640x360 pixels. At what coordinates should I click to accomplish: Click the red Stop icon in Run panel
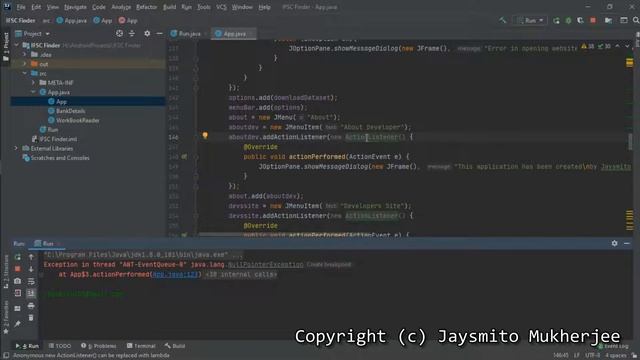click(x=18, y=269)
